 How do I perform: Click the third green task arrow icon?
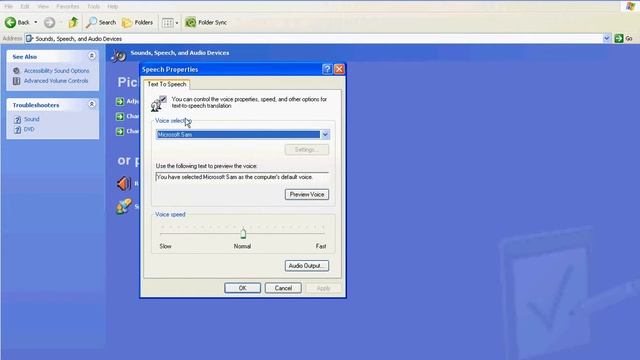click(120, 131)
